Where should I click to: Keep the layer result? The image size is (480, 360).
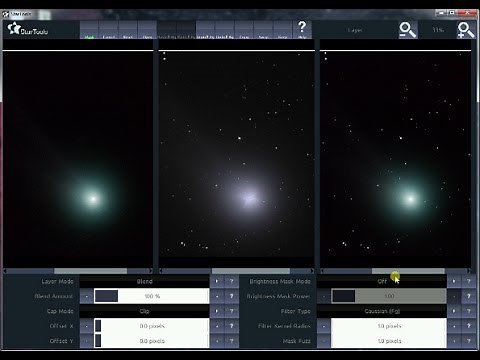tap(283, 30)
